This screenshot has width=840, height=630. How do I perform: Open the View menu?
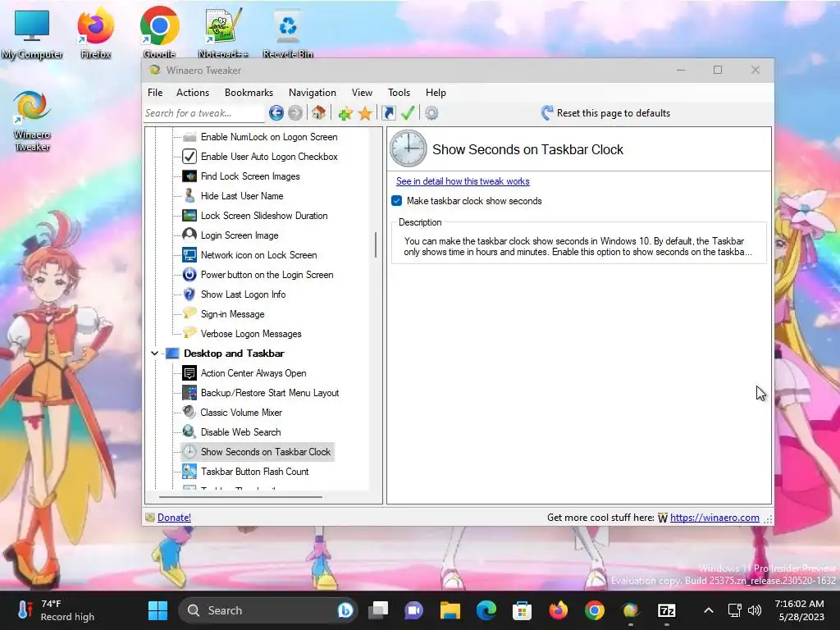point(362,93)
